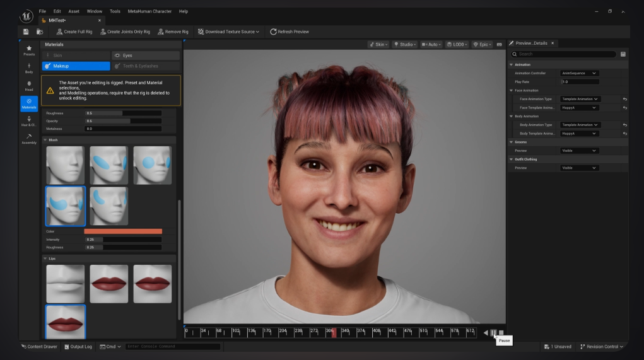Open the Skin viewport mode dropdown
This screenshot has height=360, width=644.
click(378, 44)
